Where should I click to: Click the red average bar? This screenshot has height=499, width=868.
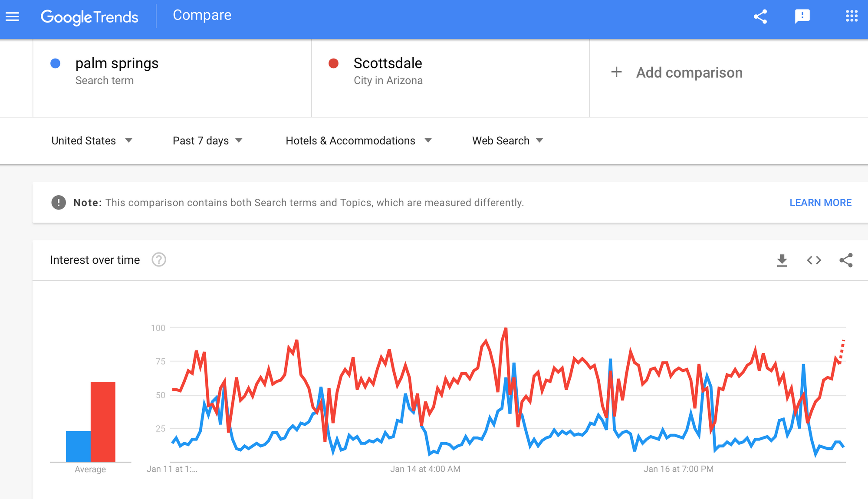pyautogui.click(x=103, y=421)
